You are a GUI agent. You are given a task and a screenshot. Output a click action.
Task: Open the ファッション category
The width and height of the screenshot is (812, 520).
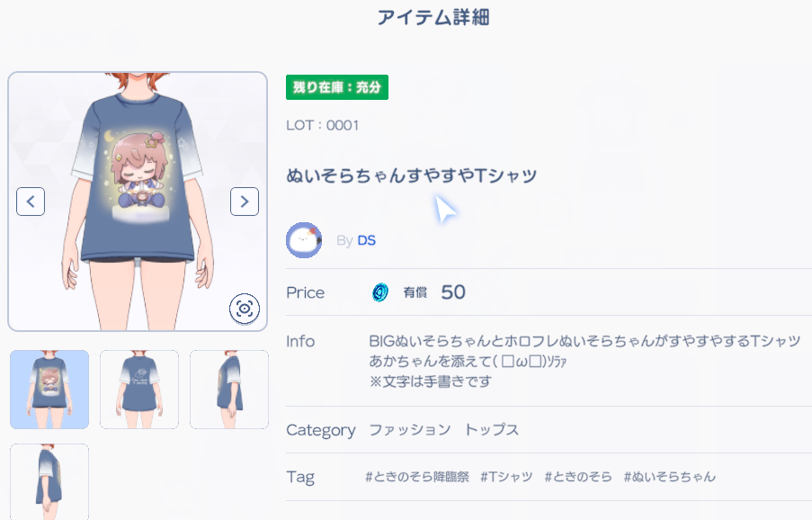410,430
